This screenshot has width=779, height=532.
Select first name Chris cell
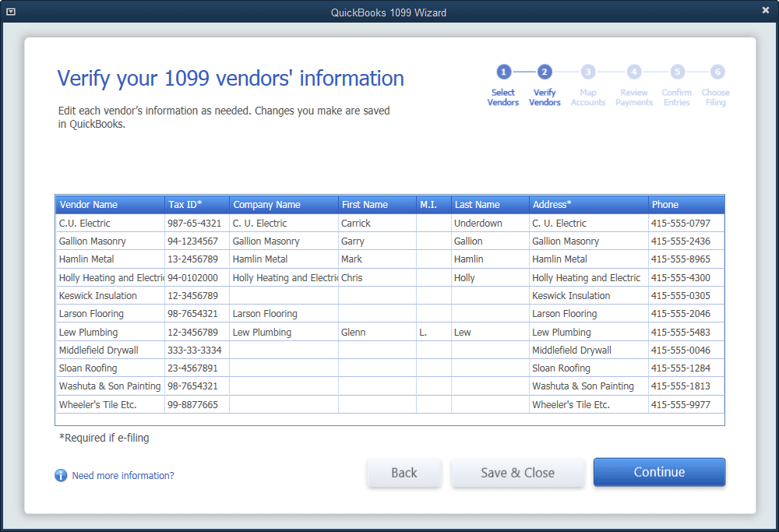(377, 277)
